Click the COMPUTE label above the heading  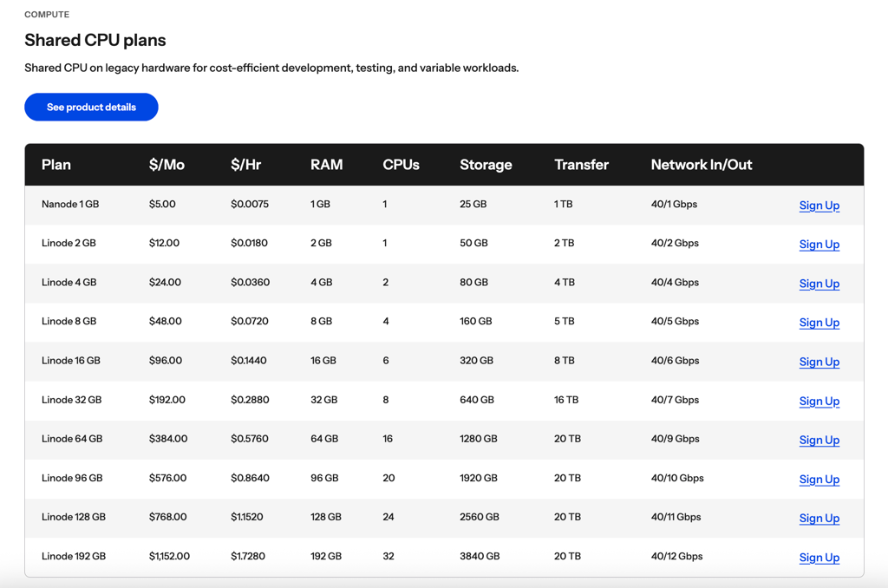[x=47, y=14]
